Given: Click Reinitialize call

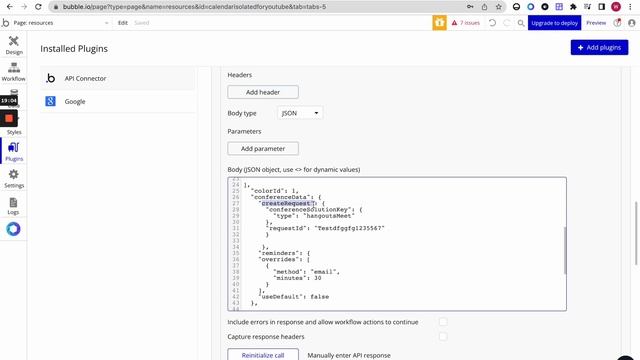Looking at the screenshot, I should (x=263, y=355).
